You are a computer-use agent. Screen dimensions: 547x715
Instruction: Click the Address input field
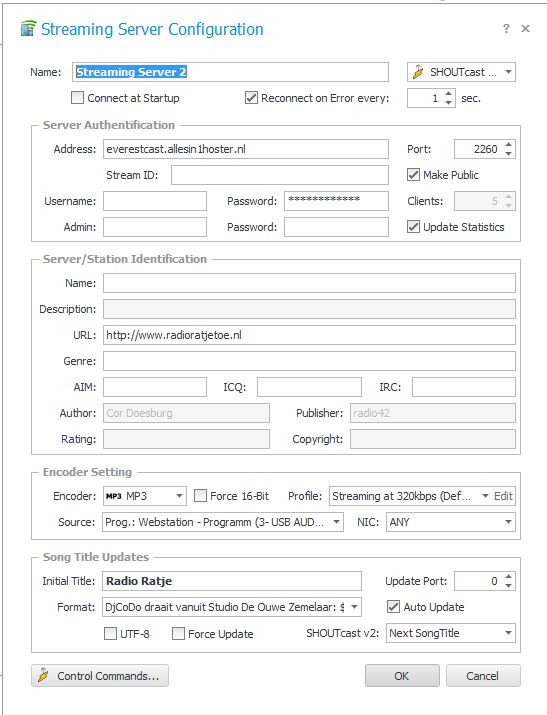pyautogui.click(x=246, y=149)
